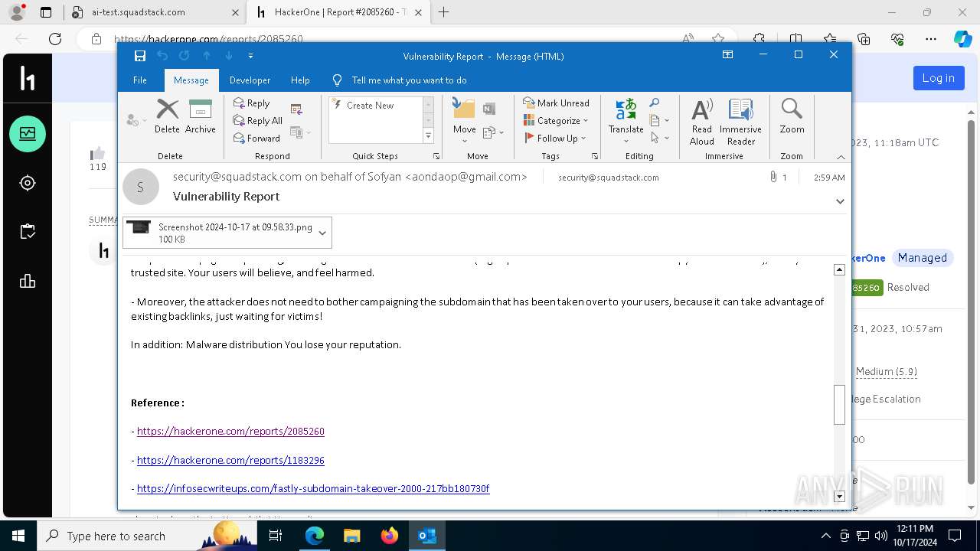
Task: Open the Tags dialog launcher
Action: coord(595,156)
